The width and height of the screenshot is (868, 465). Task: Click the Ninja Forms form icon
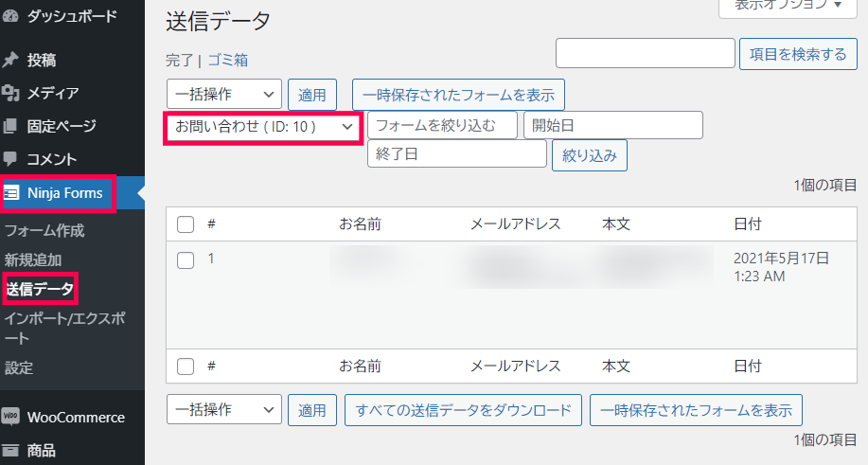[12, 193]
